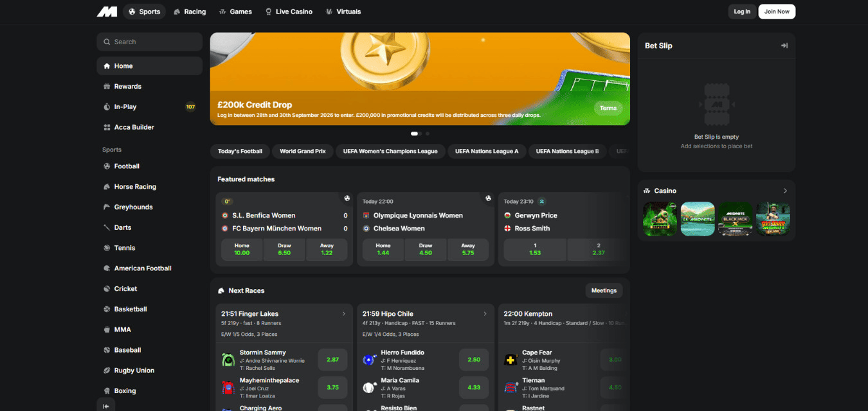Go to Basketball in the sidebar

[x=150, y=309]
